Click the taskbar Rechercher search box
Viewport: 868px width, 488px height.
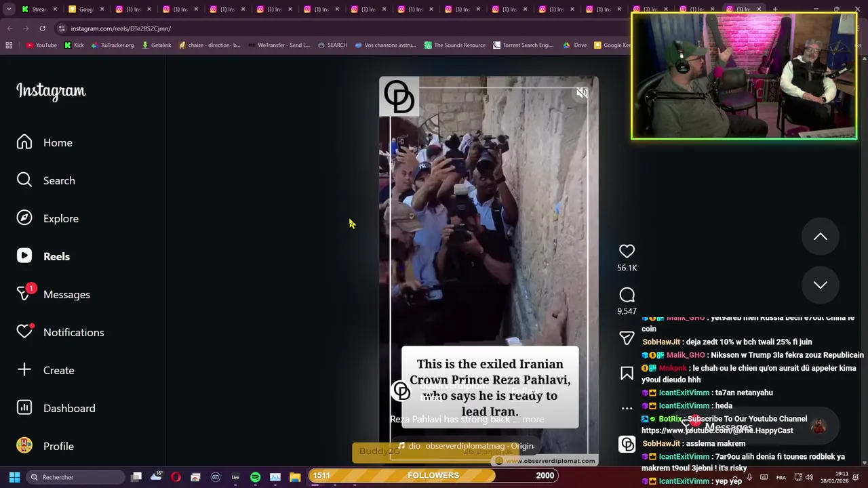coord(75,477)
